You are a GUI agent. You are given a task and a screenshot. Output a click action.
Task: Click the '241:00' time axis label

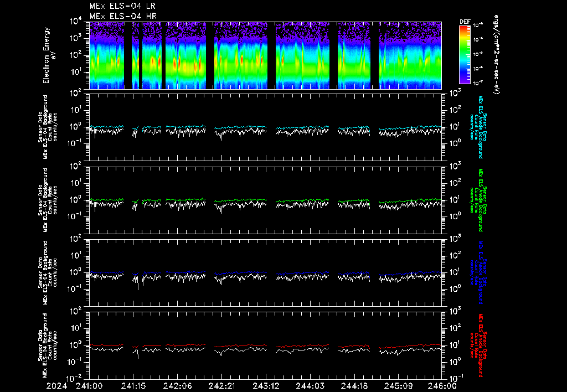click(x=89, y=386)
